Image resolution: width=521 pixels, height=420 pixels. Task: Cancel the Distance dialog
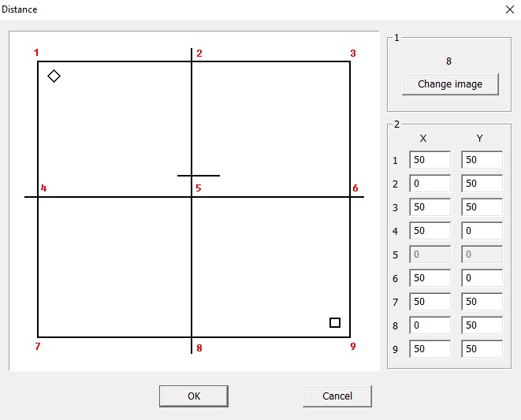point(337,396)
